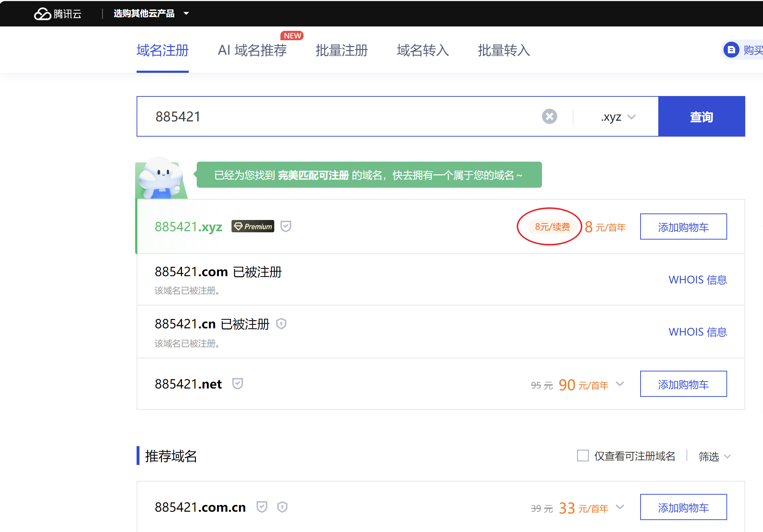Clear the search input text
Screen dimensions: 763x532
pyautogui.click(x=549, y=117)
